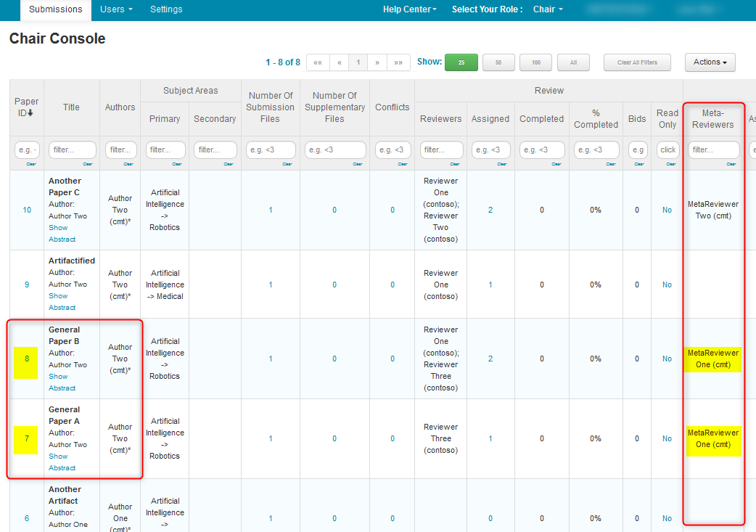
Task: Open the Help Center dropdown
Action: (410, 9)
